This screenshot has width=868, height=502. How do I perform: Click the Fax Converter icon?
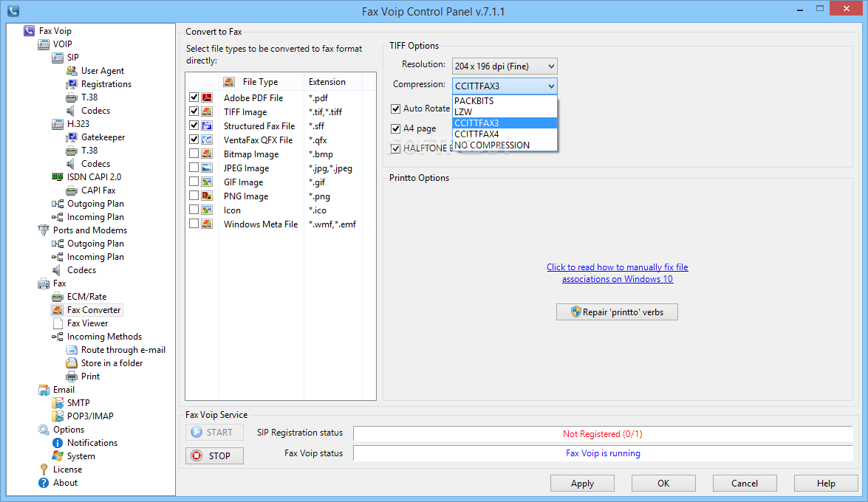57,310
